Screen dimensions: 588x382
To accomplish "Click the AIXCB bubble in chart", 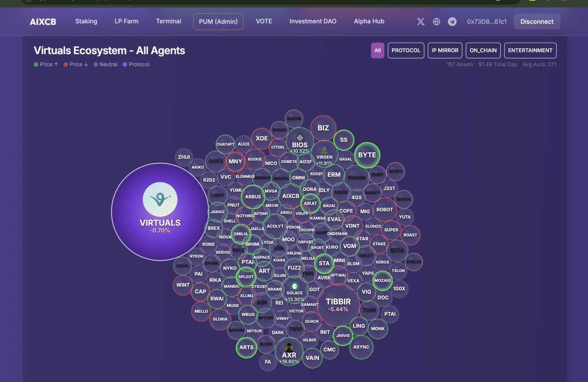I will point(291,196).
